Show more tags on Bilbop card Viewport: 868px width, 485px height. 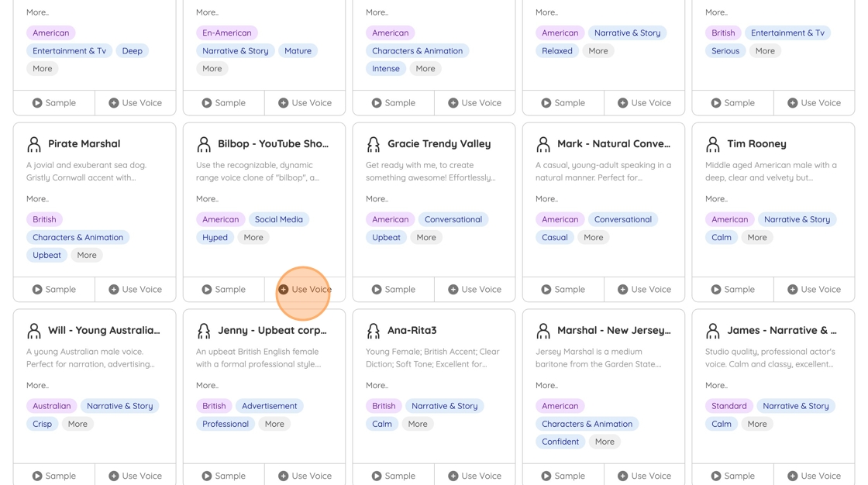click(x=253, y=237)
